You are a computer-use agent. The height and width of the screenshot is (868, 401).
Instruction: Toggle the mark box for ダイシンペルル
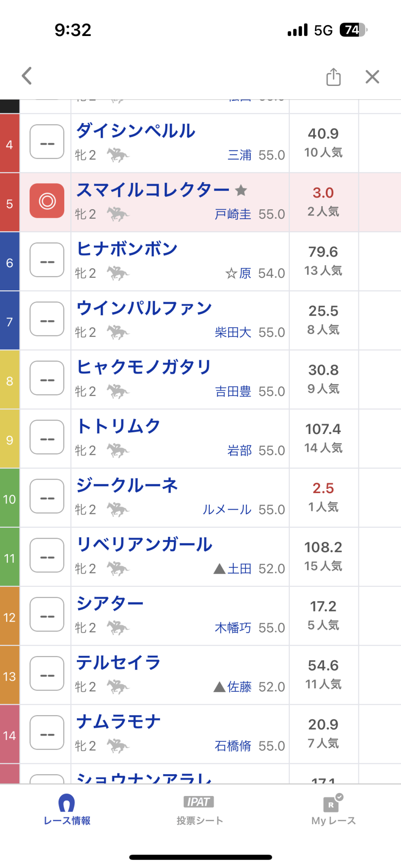(x=47, y=142)
